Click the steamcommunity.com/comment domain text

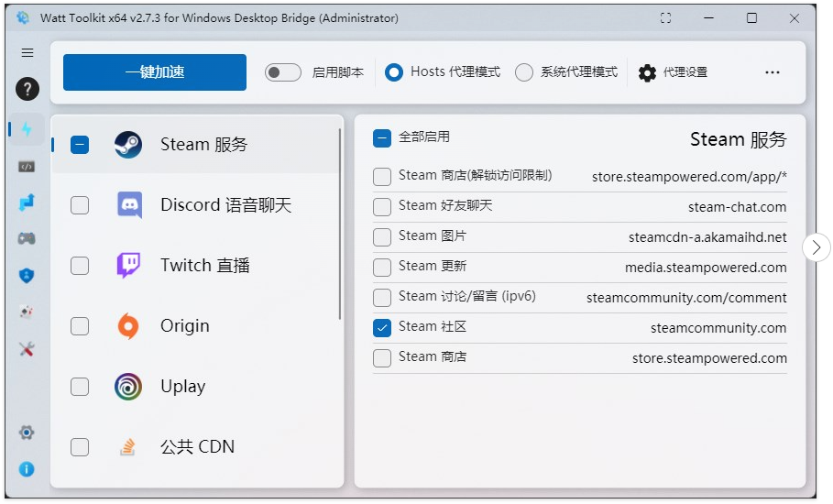(686, 298)
